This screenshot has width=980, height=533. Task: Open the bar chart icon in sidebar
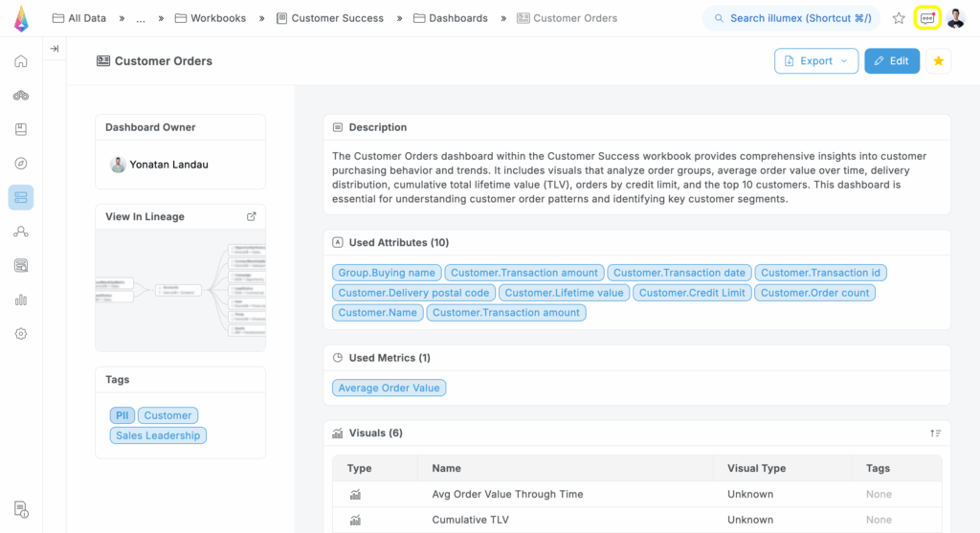21,300
